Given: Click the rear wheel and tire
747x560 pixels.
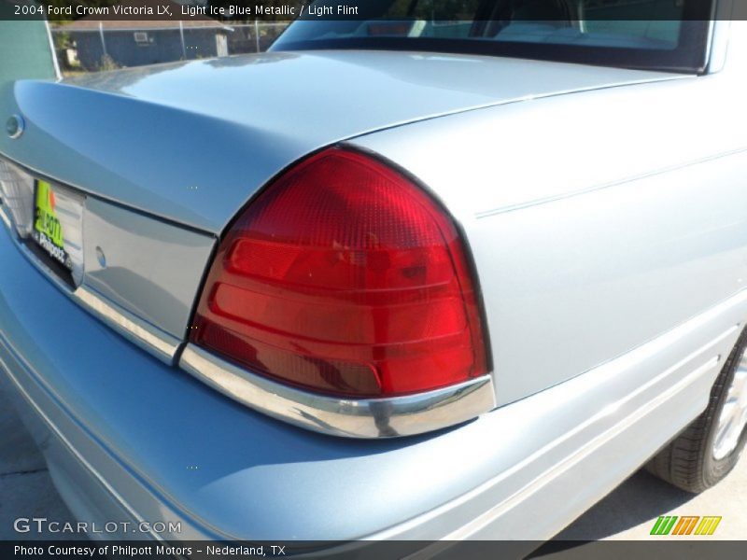Looking at the screenshot, I should 712,429.
